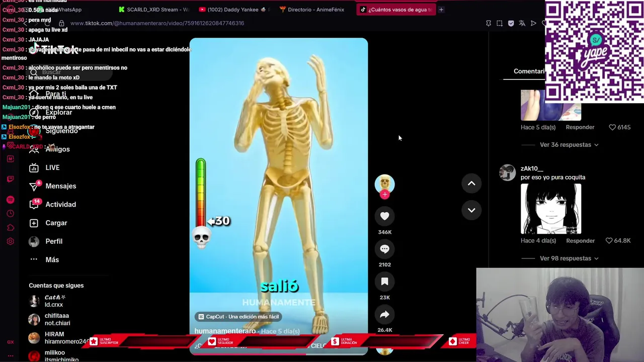Reply to zAk10__'s comment
The height and width of the screenshot is (362, 644).
(x=580, y=241)
